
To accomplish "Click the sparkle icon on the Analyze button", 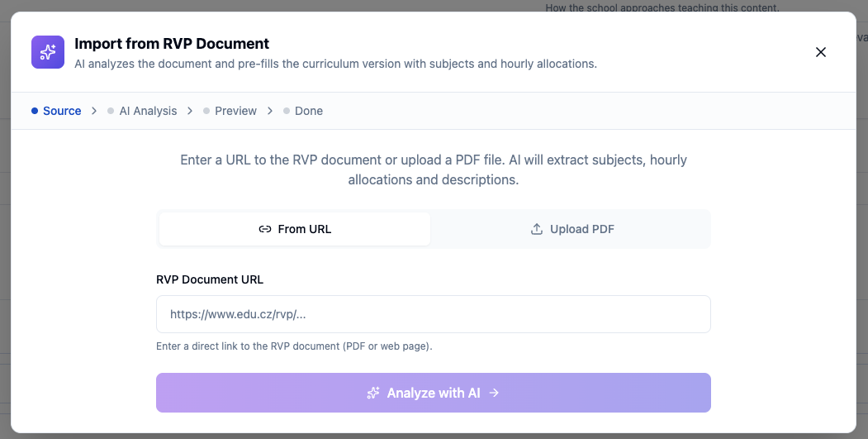I will (373, 393).
